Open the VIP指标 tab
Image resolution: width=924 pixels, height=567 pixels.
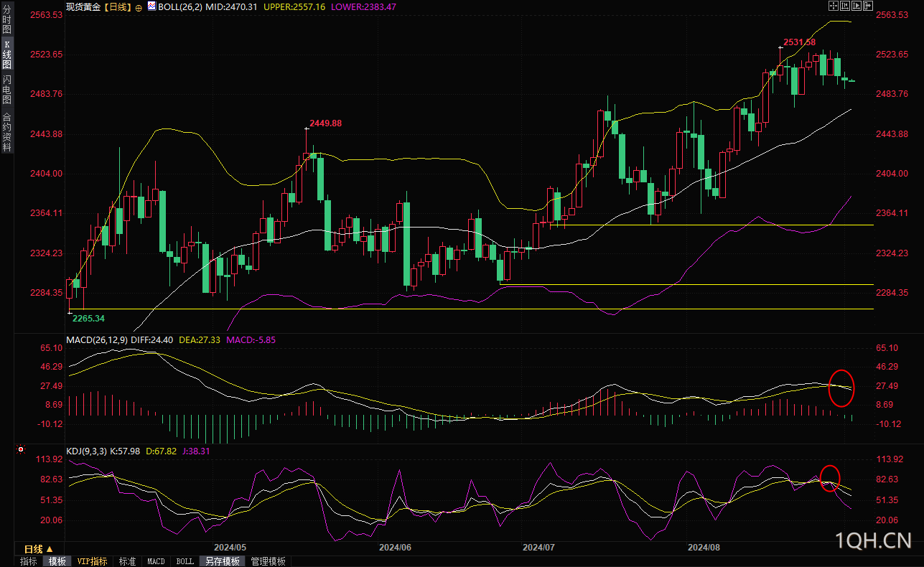point(92,561)
